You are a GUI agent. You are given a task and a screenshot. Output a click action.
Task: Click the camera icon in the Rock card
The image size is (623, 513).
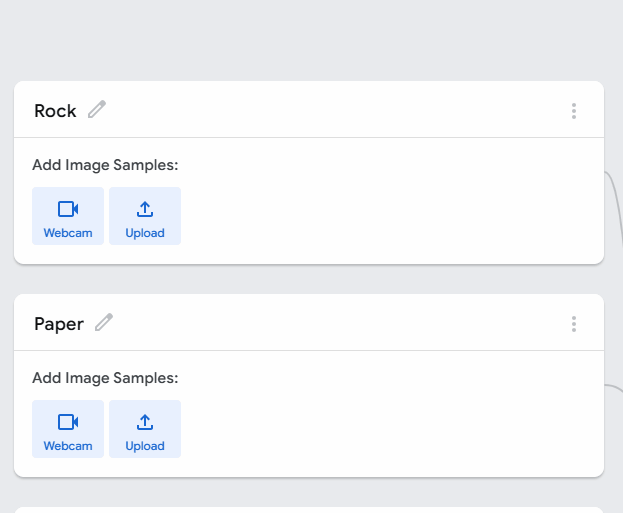pos(68,209)
